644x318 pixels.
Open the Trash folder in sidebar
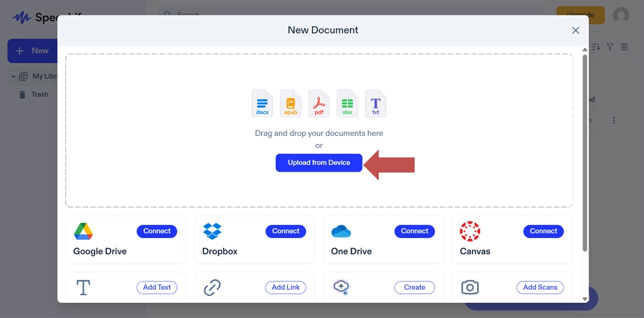click(x=39, y=94)
